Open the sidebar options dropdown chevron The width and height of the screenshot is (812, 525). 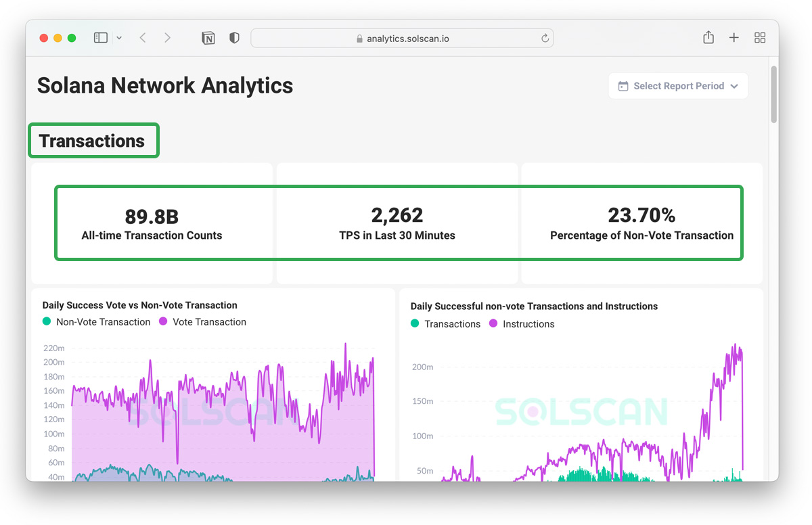click(119, 38)
